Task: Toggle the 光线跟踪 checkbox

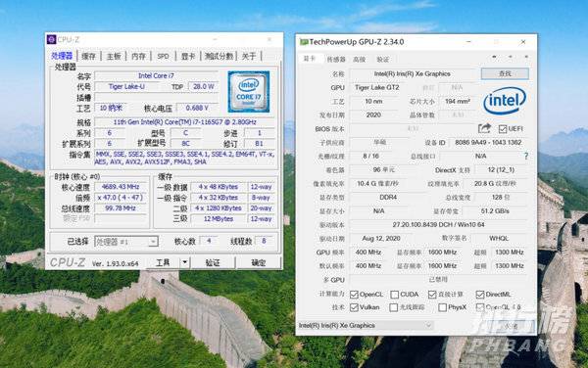Action: (x=393, y=307)
